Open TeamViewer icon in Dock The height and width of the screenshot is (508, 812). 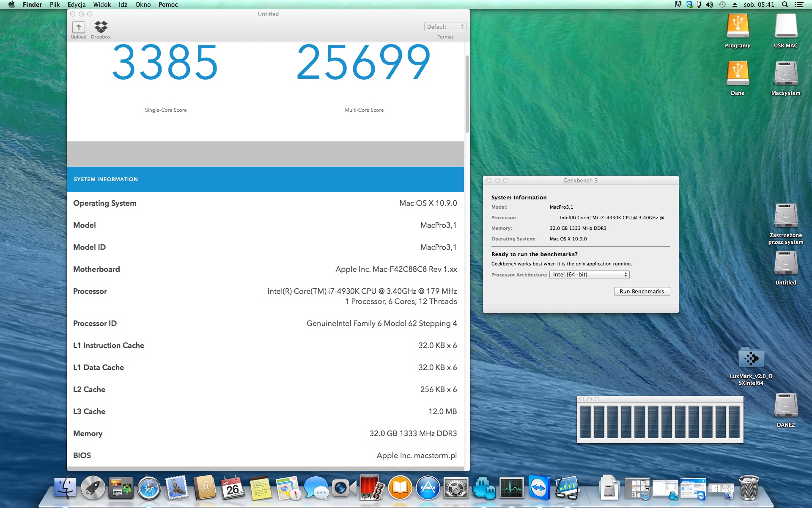pyautogui.click(x=539, y=487)
